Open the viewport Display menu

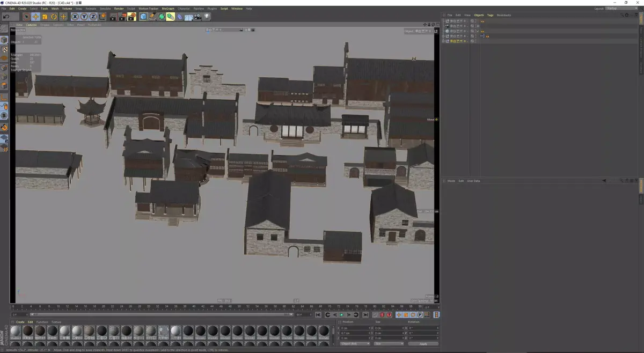click(45, 25)
